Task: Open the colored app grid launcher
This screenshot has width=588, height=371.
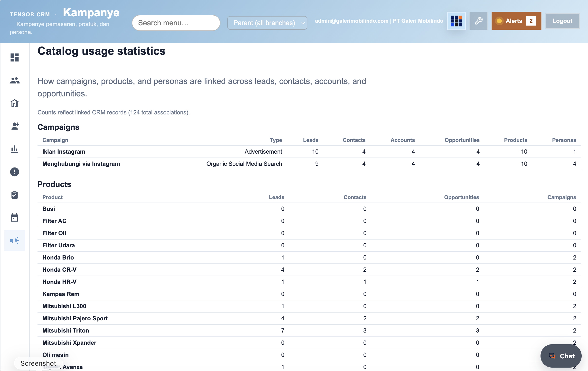Action: (456, 21)
